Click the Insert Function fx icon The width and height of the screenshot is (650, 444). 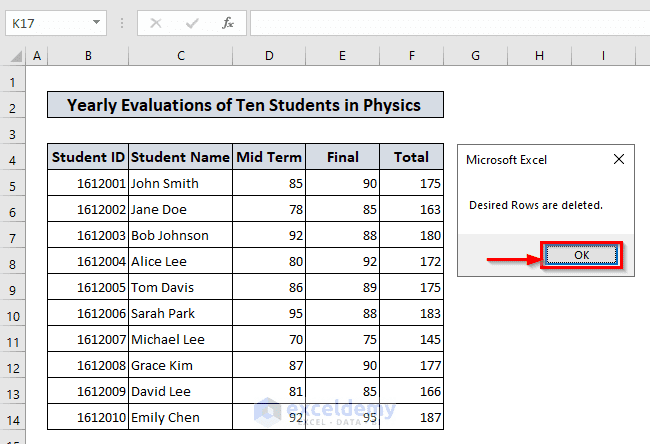pos(228,23)
